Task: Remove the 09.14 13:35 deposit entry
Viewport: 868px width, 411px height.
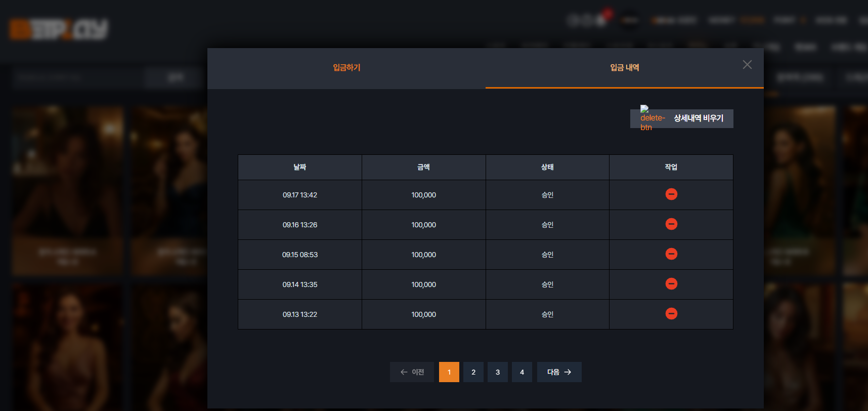Action: [x=671, y=284]
